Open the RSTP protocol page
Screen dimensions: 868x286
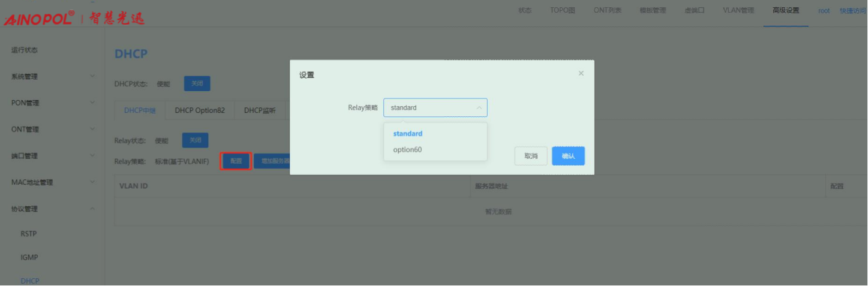pos(29,234)
